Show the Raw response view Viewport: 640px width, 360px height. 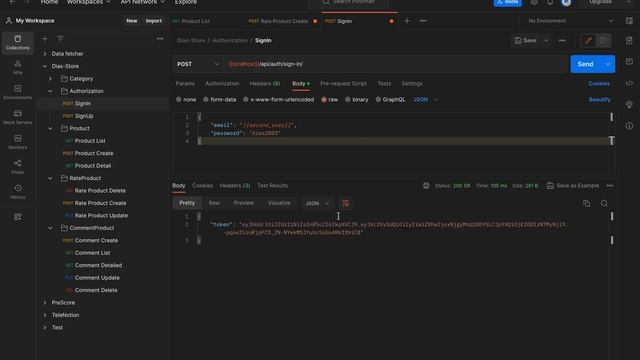214,203
